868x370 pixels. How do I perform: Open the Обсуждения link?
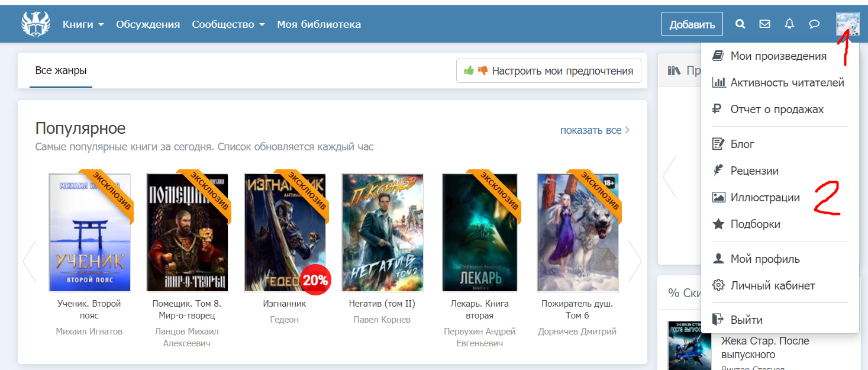click(x=148, y=24)
